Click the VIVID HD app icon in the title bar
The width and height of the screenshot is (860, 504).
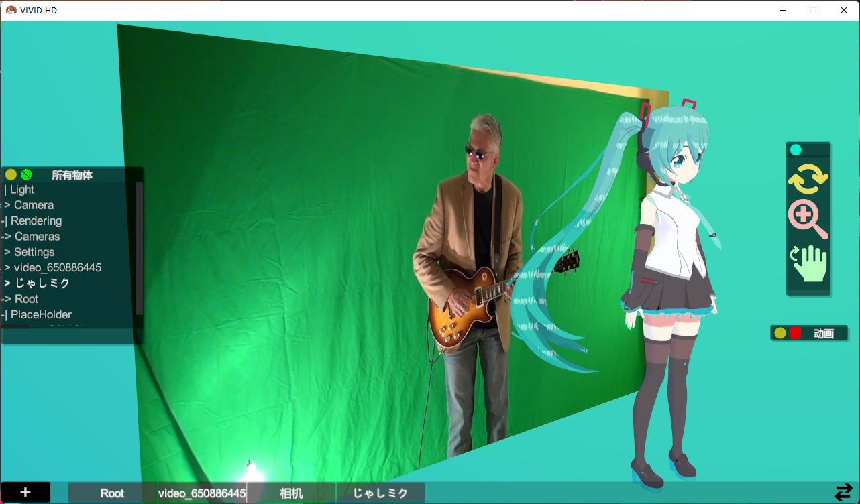pos(11,10)
